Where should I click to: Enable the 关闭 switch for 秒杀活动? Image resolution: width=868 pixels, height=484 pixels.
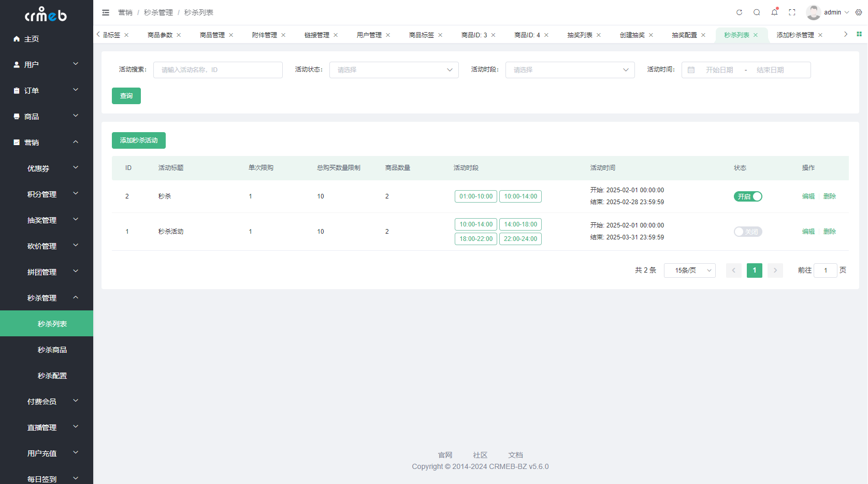pos(748,232)
